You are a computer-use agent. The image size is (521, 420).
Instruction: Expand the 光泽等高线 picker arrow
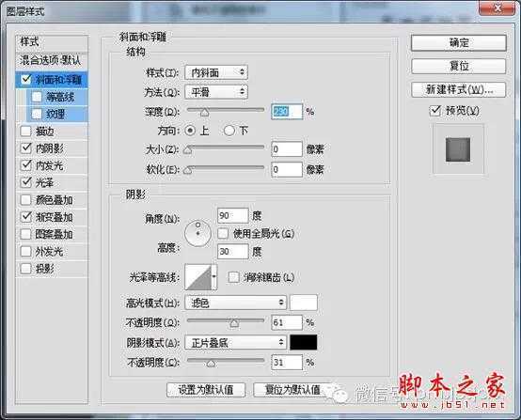click(214, 276)
